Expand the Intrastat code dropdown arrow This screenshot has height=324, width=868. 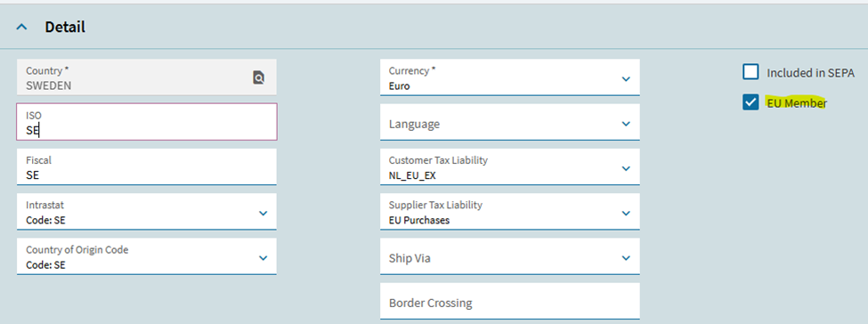point(263,214)
